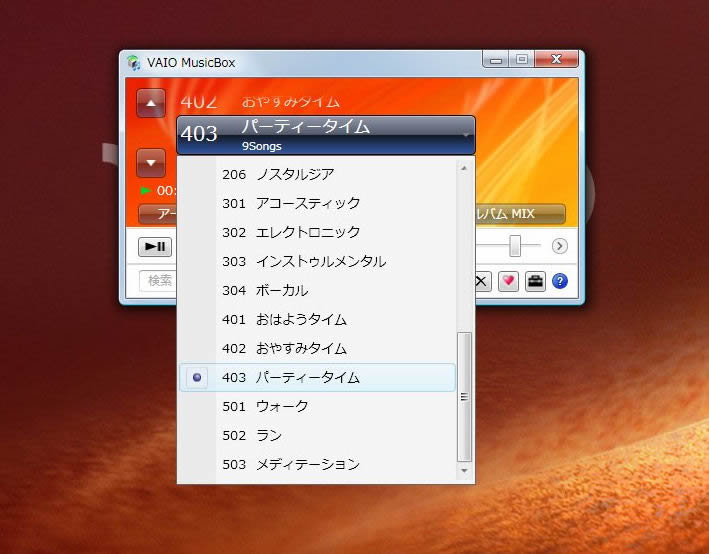Open the briefcase toolbox icon
Image resolution: width=709 pixels, height=554 pixels.
coord(535,281)
